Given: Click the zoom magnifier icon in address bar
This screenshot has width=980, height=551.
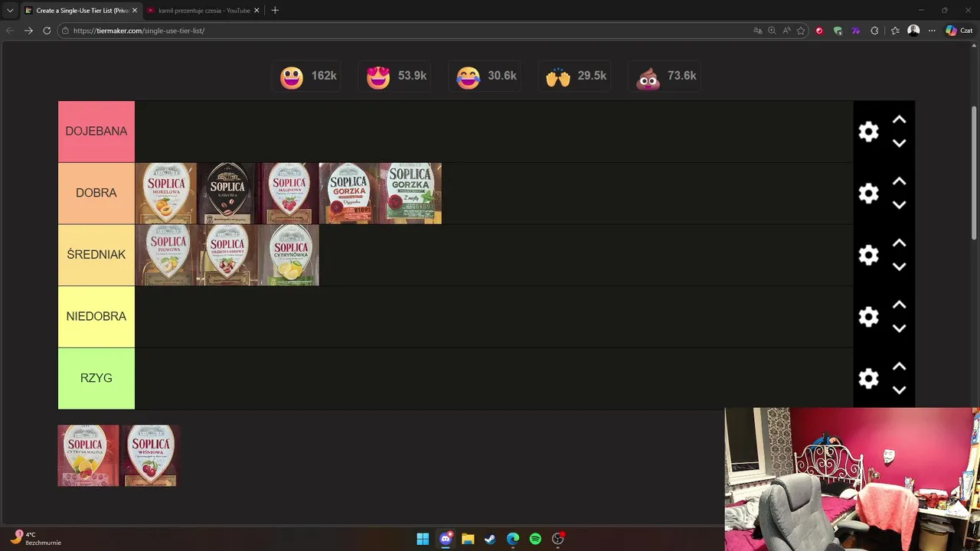Looking at the screenshot, I should pos(772,31).
